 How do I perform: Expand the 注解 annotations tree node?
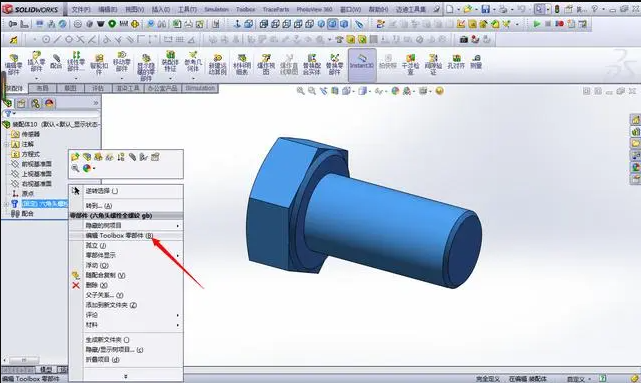coord(6,144)
